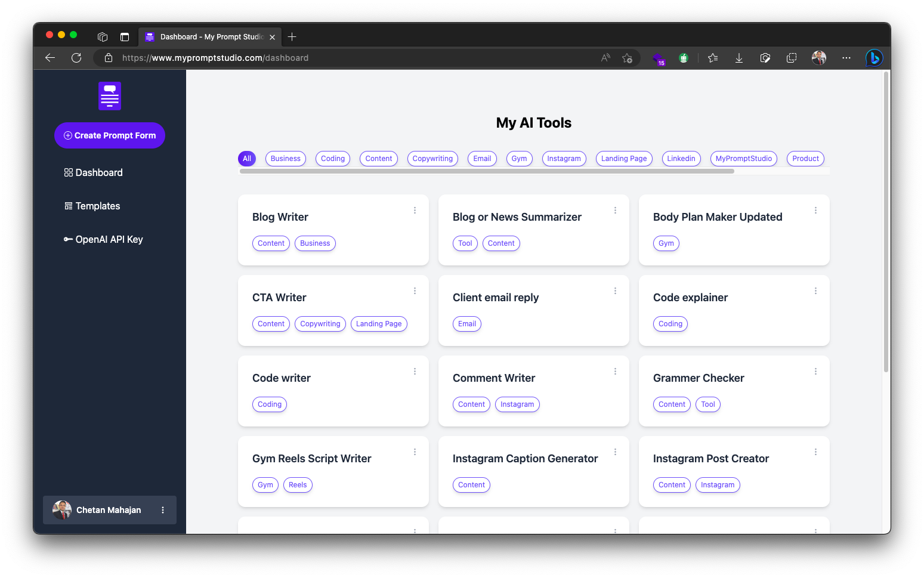Viewport: 924px width, 578px height.
Task: Open the Bing Copilot sidebar icon
Action: click(x=874, y=58)
